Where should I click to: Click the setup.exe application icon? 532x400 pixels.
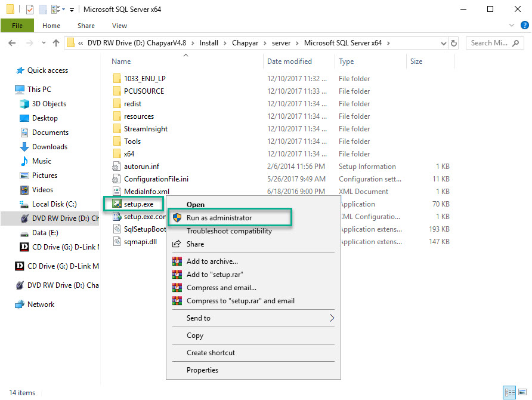117,204
